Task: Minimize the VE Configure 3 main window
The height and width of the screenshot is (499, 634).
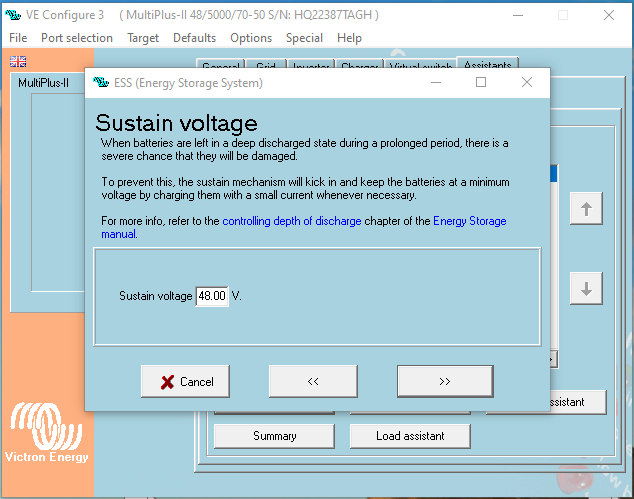Action: click(x=518, y=15)
